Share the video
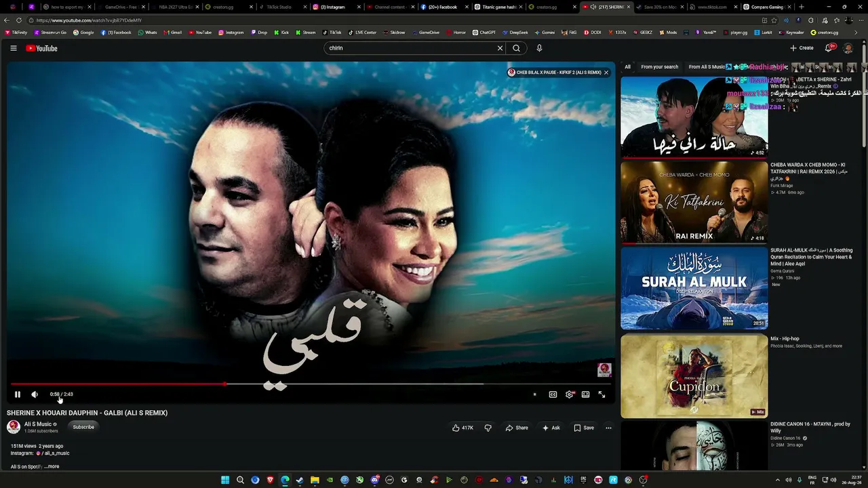This screenshot has height=488, width=868. point(517,428)
